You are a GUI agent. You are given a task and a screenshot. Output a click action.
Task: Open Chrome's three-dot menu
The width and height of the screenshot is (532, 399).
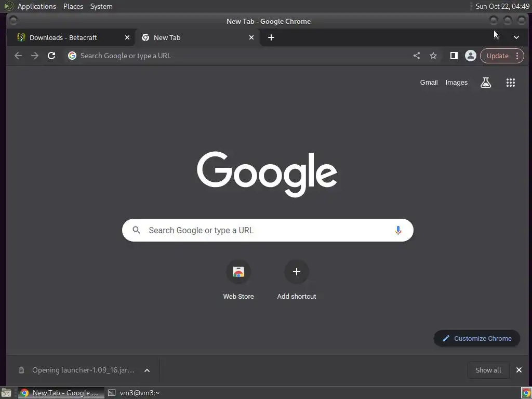click(x=517, y=56)
